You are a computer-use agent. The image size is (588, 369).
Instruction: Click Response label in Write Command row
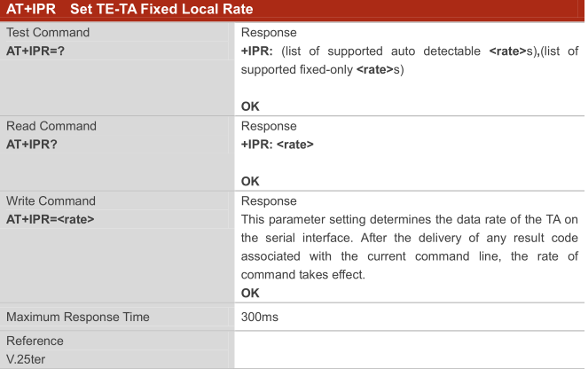[269, 200]
